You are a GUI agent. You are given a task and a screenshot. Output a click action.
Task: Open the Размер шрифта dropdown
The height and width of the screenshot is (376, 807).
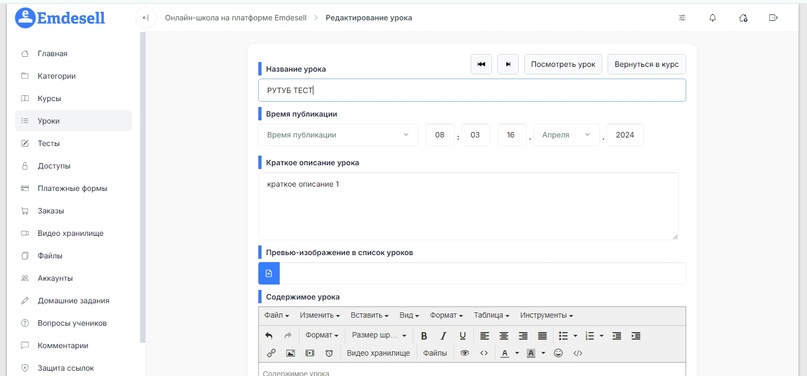coord(379,335)
